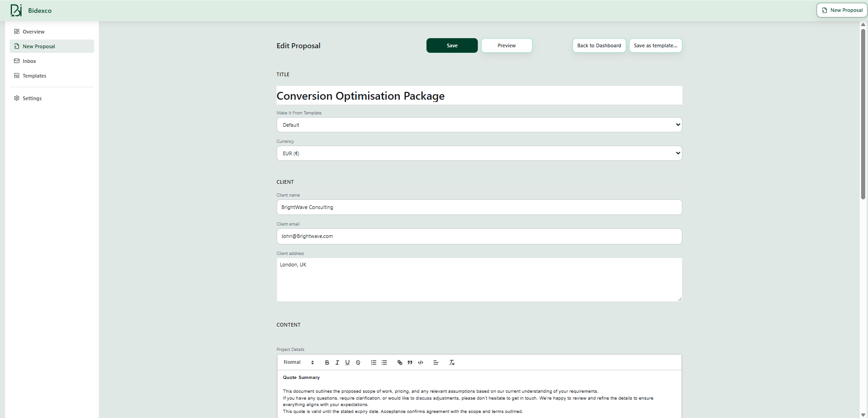Click the page vertical scrollbar thumb

tap(863, 114)
